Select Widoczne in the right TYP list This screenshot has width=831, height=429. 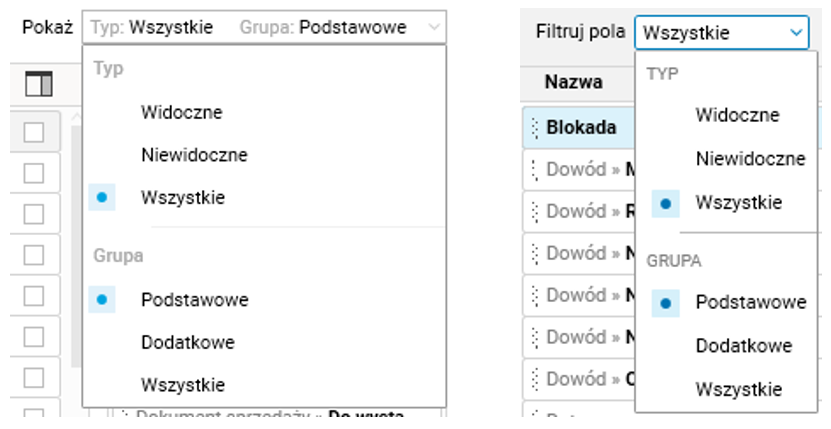click(x=737, y=115)
